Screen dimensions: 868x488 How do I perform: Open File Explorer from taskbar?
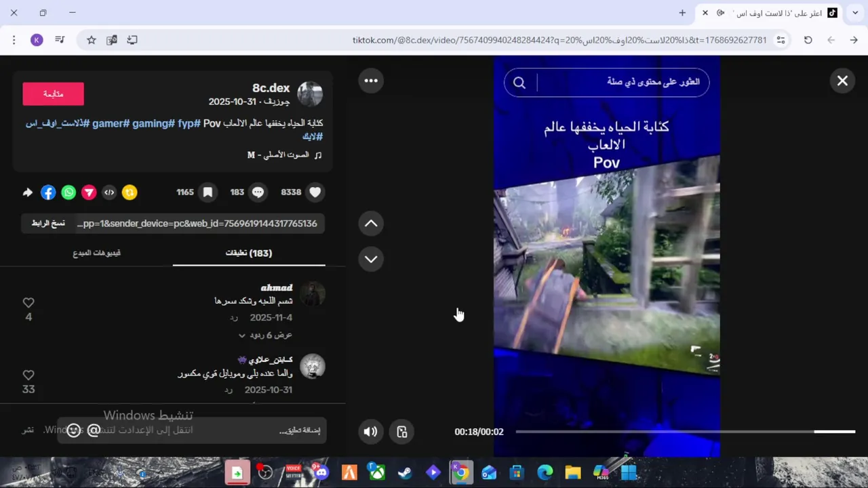point(573,472)
